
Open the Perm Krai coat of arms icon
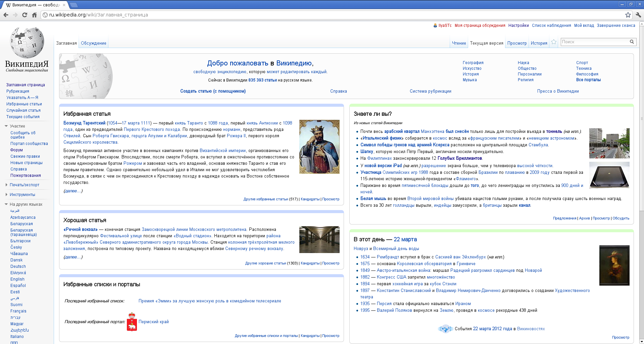(x=132, y=322)
